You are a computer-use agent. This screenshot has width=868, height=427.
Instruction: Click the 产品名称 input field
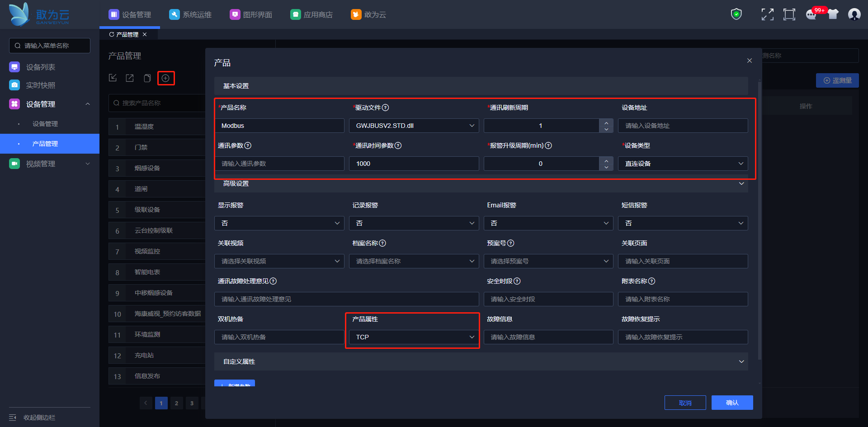point(279,126)
